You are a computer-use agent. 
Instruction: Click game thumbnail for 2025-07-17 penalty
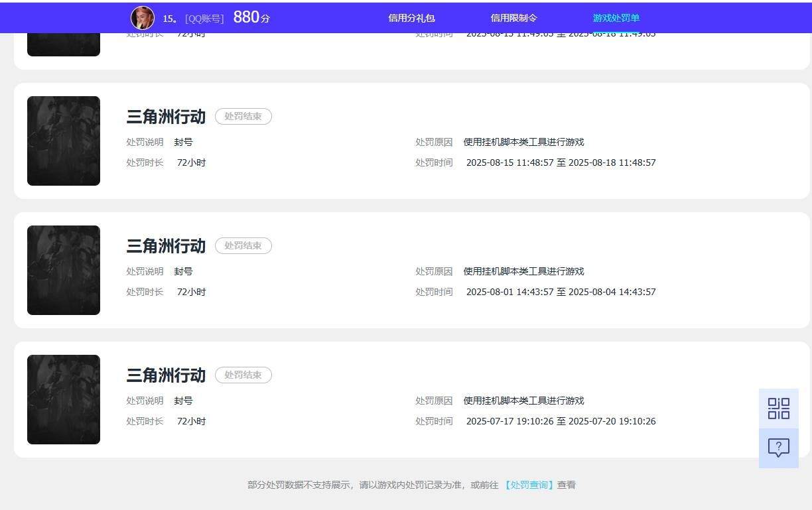point(64,399)
